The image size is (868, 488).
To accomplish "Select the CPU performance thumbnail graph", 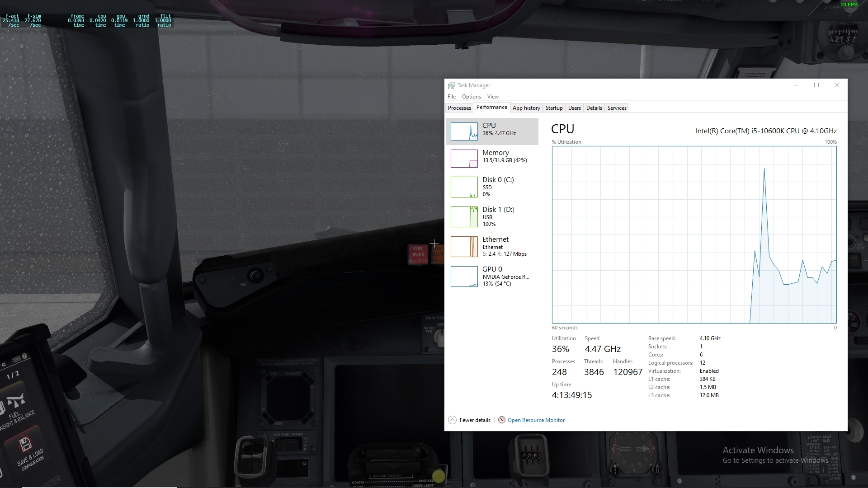I will [464, 131].
